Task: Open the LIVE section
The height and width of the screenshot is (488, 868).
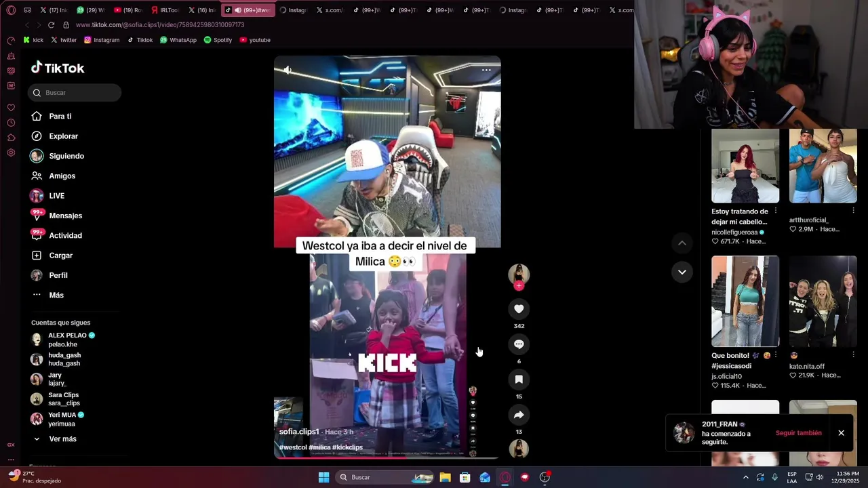Action: click(48, 196)
